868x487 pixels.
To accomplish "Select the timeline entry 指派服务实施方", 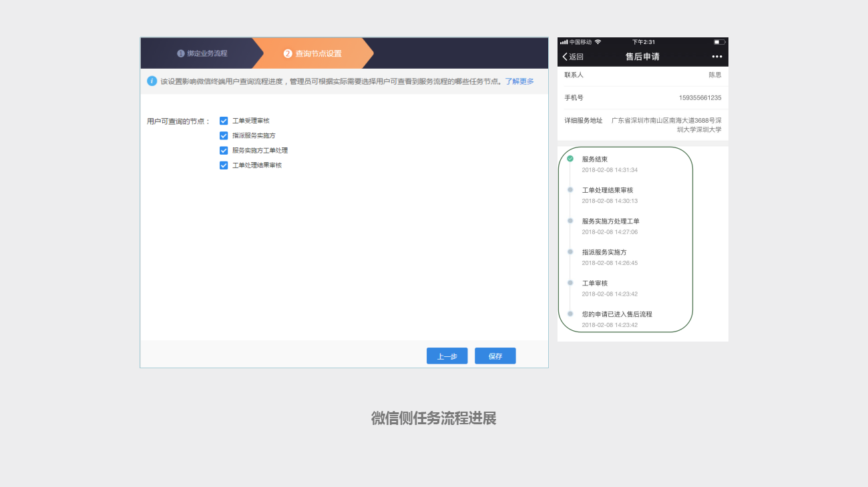I will pos(609,257).
